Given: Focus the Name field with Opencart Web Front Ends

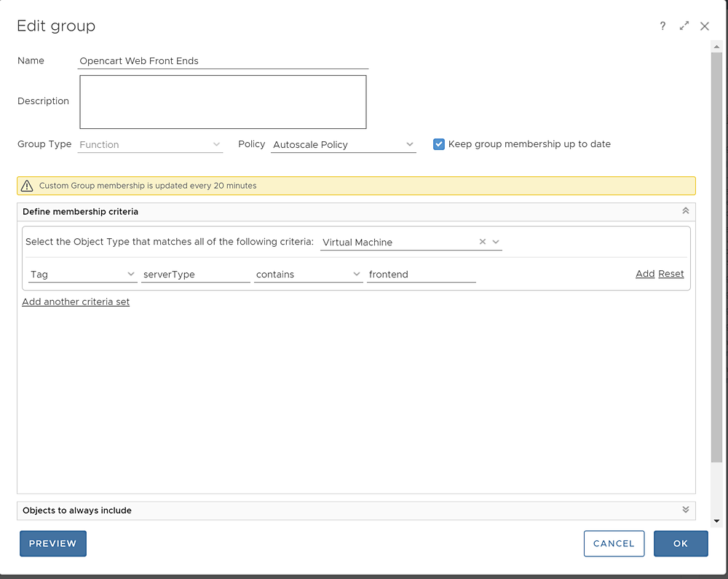Looking at the screenshot, I should click(223, 61).
